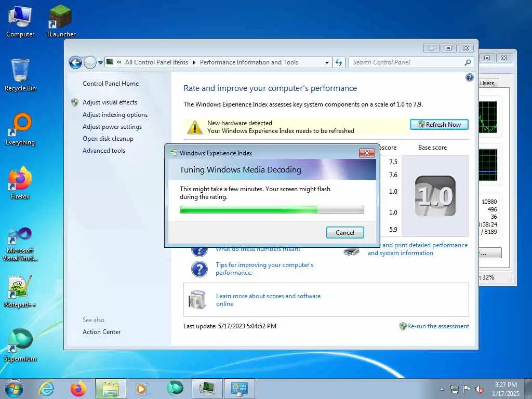The height and width of the screenshot is (399, 532).
Task: Open Adjust visual effects
Action: [110, 102]
